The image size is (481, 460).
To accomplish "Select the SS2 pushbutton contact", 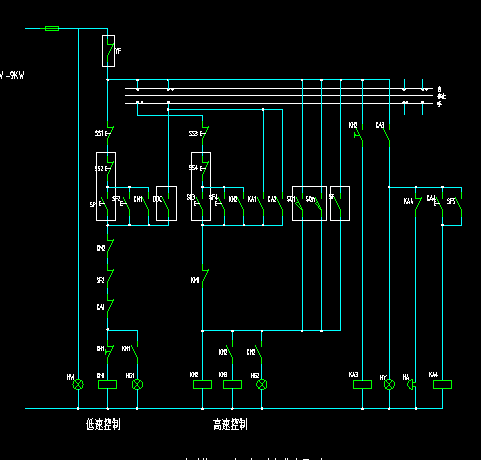I will point(110,168).
